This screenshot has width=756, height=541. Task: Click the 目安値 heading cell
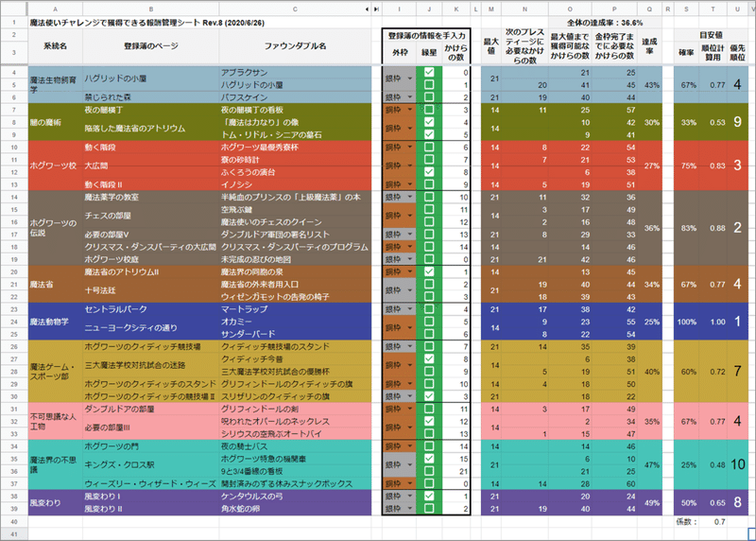[x=711, y=35]
